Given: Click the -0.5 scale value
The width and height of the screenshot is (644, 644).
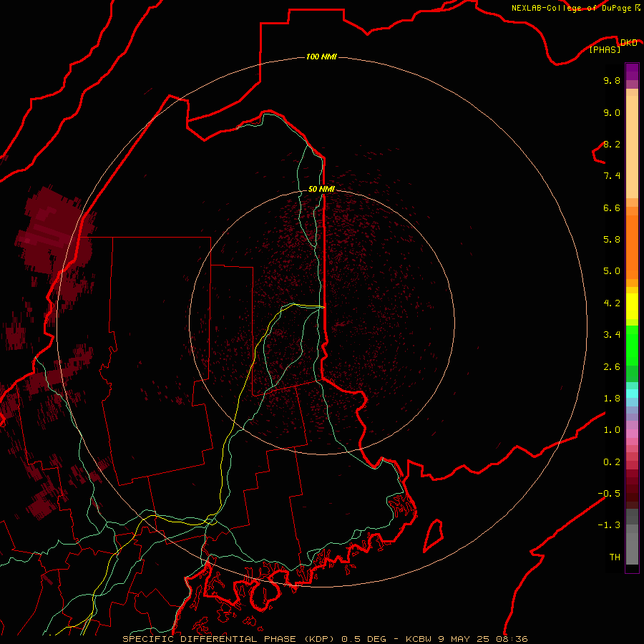Looking at the screenshot, I should point(609,494).
